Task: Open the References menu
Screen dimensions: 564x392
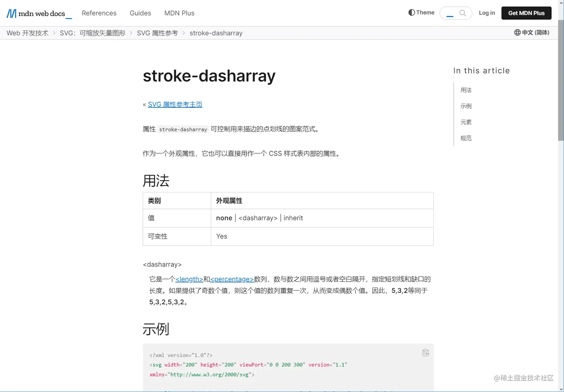Action: (99, 13)
